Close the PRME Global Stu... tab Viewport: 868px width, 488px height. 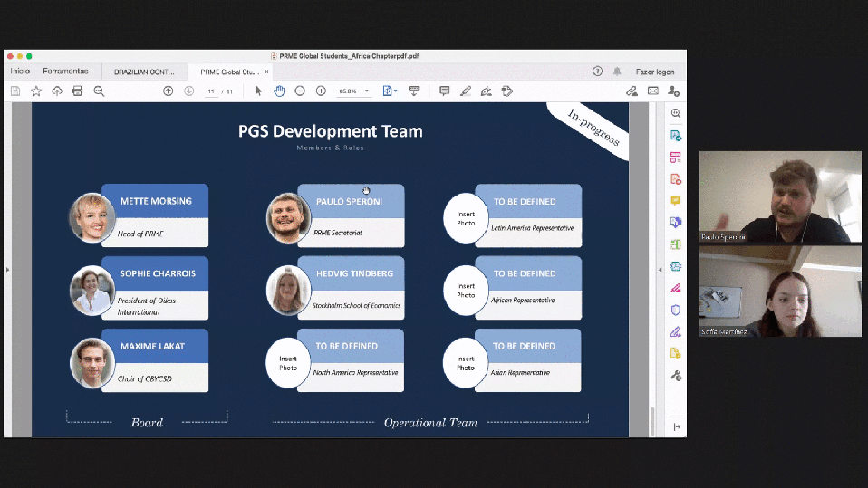[266, 72]
